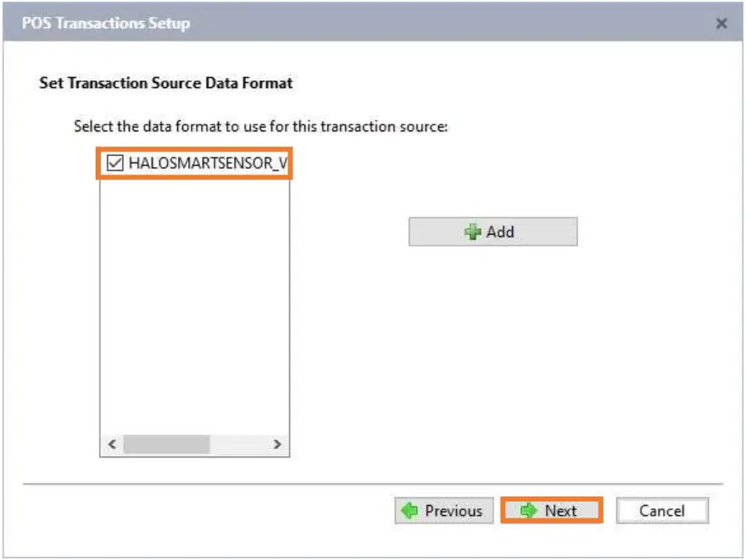Viewport: 746px width, 560px height.
Task: Click the green right arrow Next icon
Action: coord(530,511)
